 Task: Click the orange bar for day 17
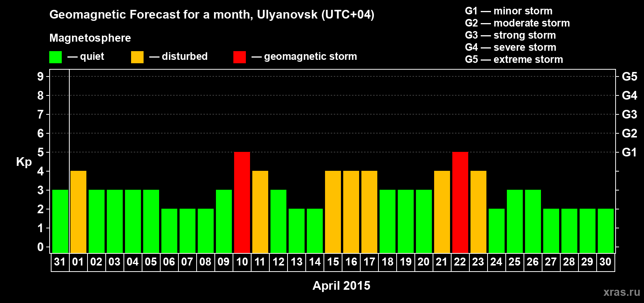[x=369, y=212]
